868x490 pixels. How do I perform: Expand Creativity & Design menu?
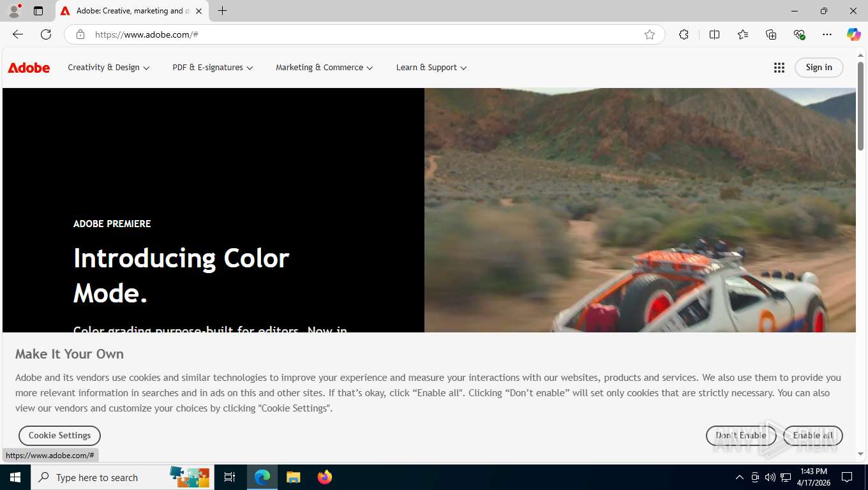[x=108, y=68]
